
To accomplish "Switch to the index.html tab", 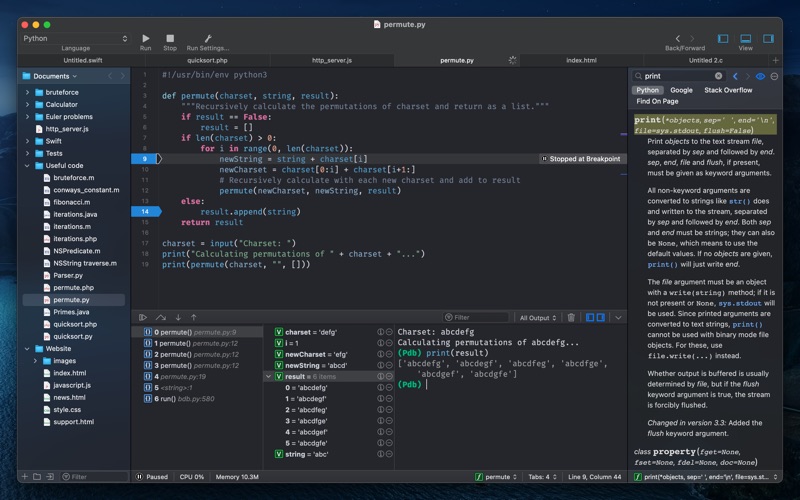I will (581, 60).
